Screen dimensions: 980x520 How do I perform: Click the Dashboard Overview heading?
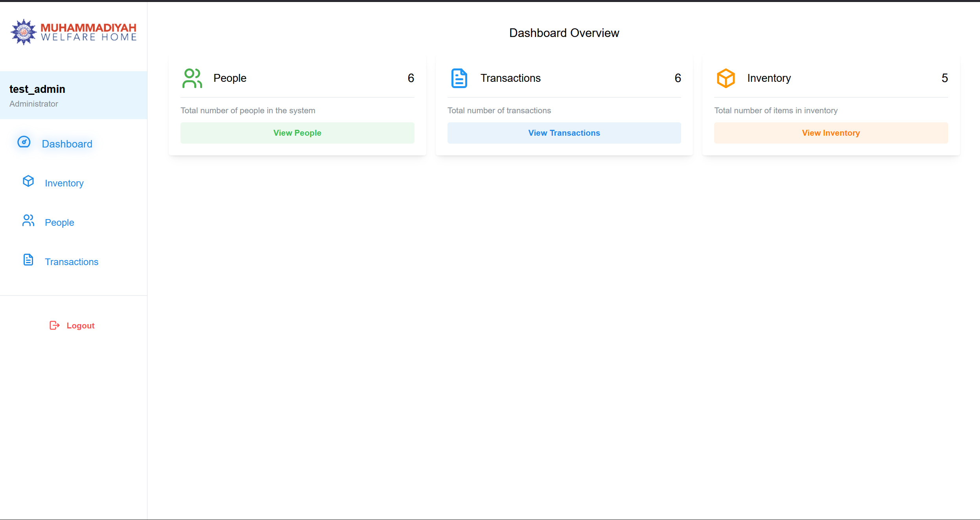pyautogui.click(x=564, y=33)
